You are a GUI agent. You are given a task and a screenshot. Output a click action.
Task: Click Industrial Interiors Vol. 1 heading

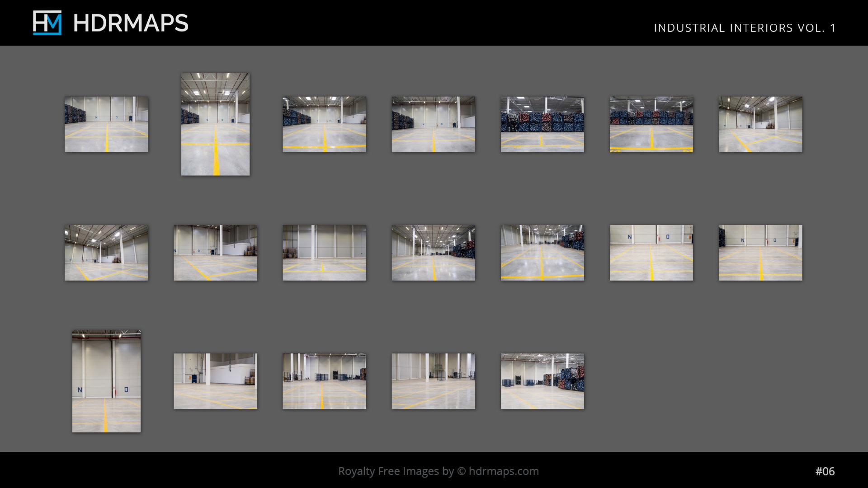point(745,28)
